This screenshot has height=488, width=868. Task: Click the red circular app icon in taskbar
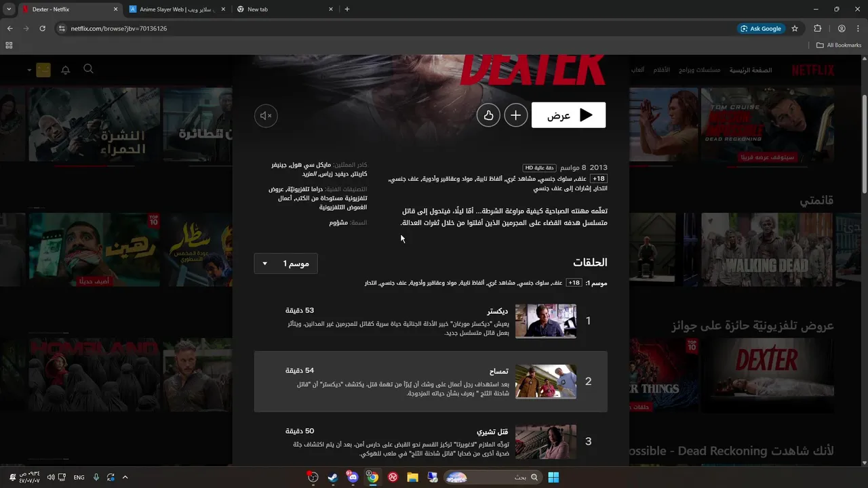coord(393,477)
